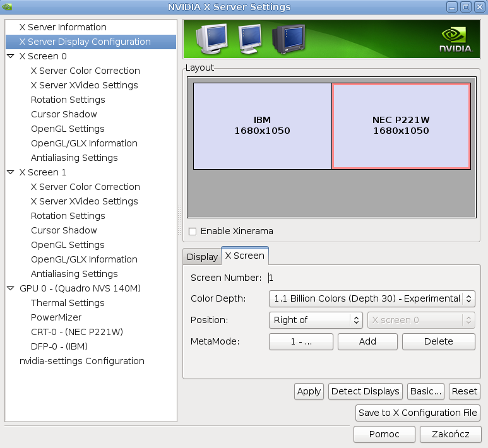
Task: Open X Screen 0 OpenGL/GLX Information
Action: (84, 143)
